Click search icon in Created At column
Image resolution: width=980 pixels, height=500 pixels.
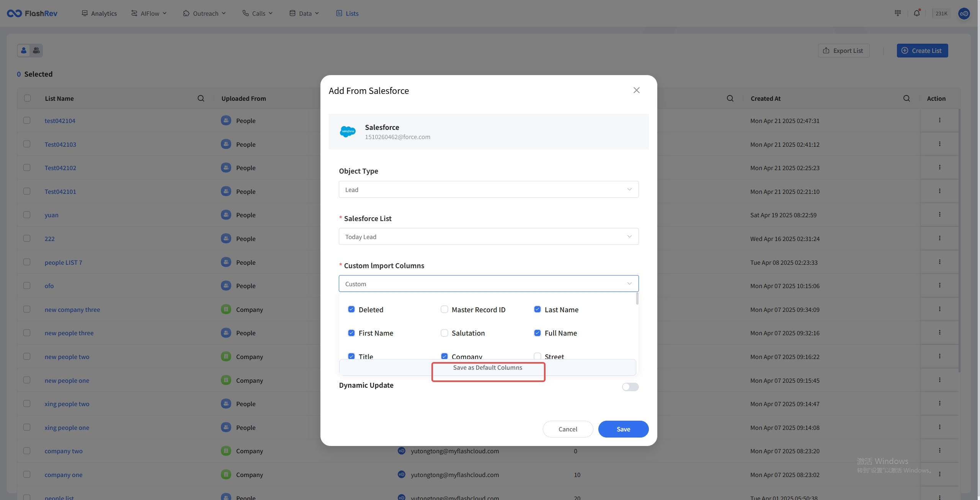point(906,98)
